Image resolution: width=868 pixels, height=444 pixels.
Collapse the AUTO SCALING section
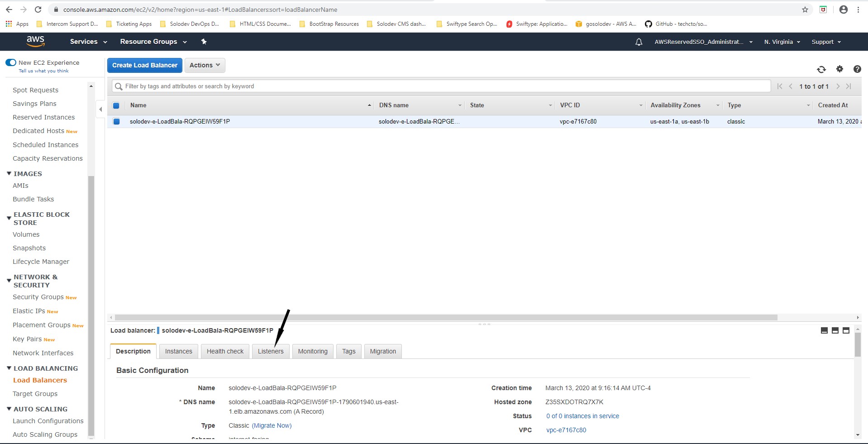coord(9,409)
